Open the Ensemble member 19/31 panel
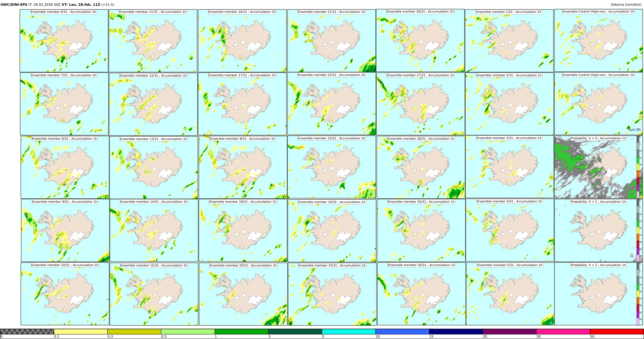 click(x=243, y=231)
